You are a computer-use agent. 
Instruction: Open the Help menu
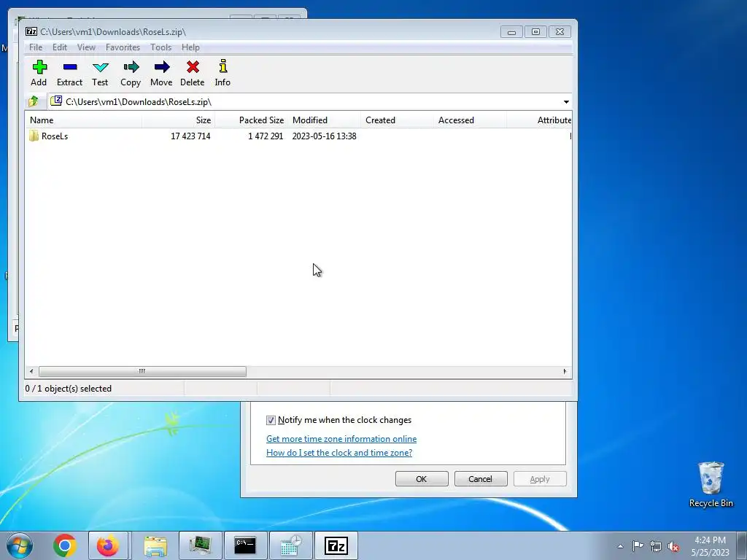pyautogui.click(x=190, y=47)
